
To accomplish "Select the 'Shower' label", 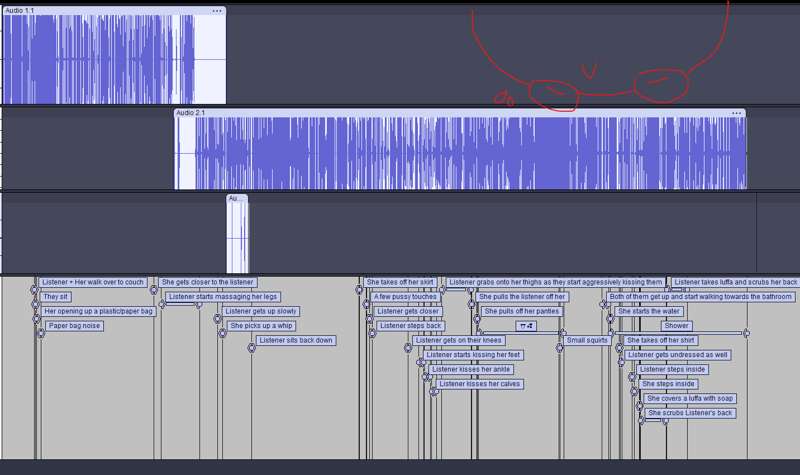I will tap(677, 326).
